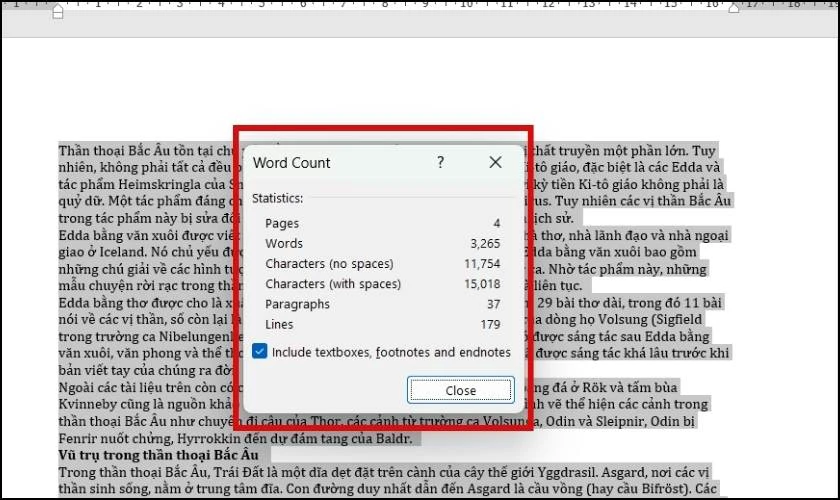Click the help question mark in Word Count dialog

(x=440, y=162)
